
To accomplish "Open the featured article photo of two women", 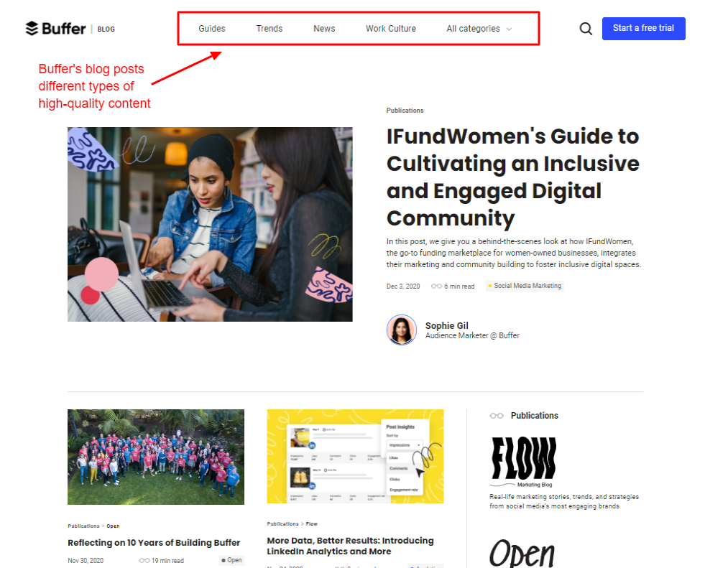I will [x=210, y=224].
